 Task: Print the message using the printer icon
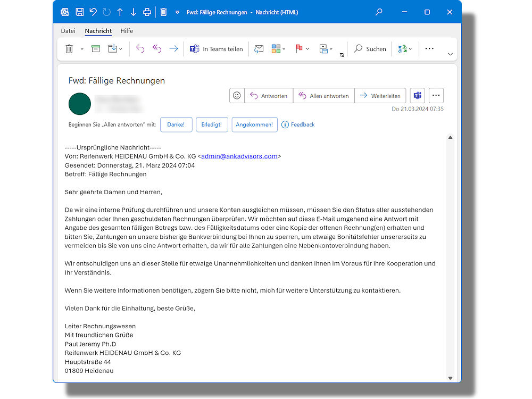coord(147,12)
